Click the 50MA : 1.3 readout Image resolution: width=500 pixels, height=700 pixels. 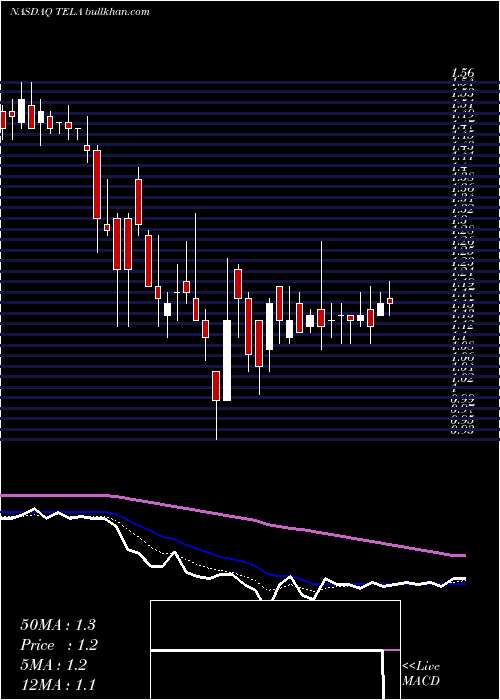click(x=58, y=625)
